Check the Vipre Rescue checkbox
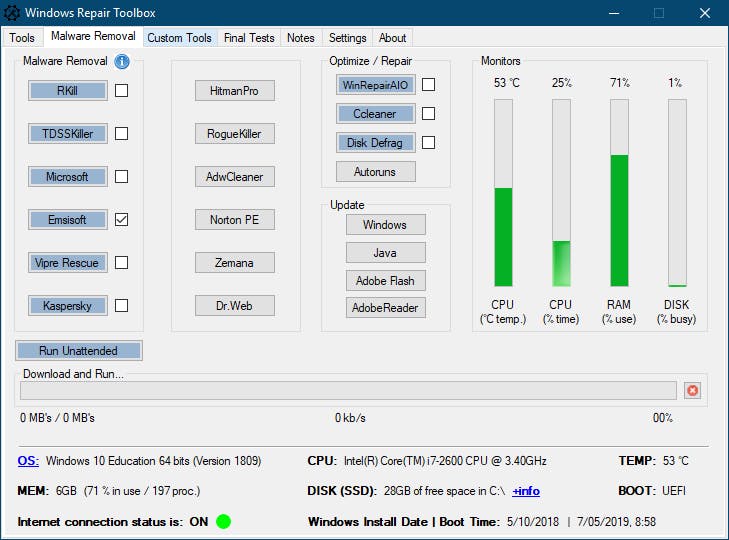 pyautogui.click(x=121, y=262)
